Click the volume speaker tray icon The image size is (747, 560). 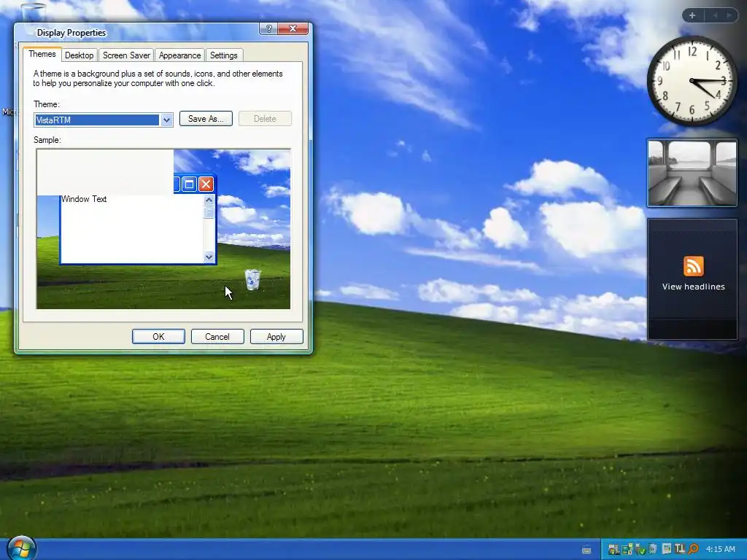point(653,549)
